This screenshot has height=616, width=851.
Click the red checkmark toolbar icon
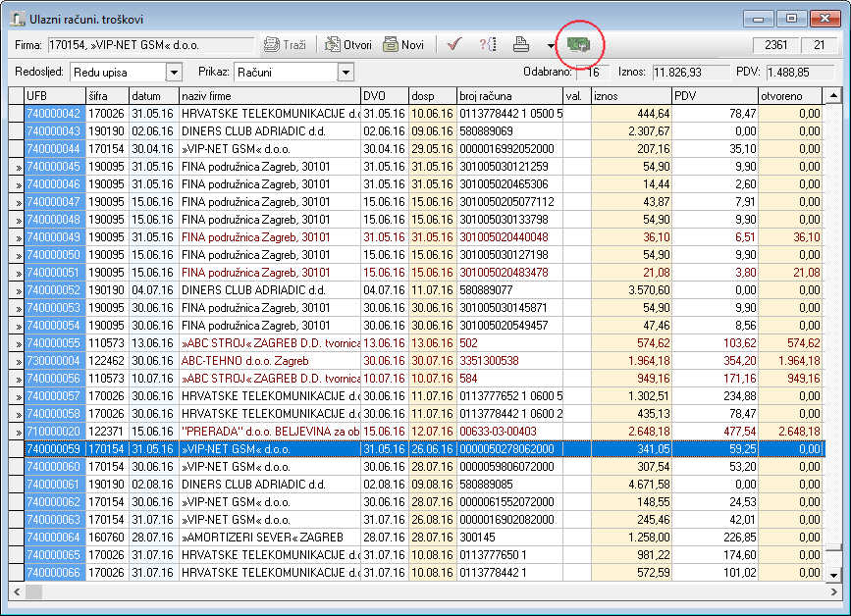454,44
